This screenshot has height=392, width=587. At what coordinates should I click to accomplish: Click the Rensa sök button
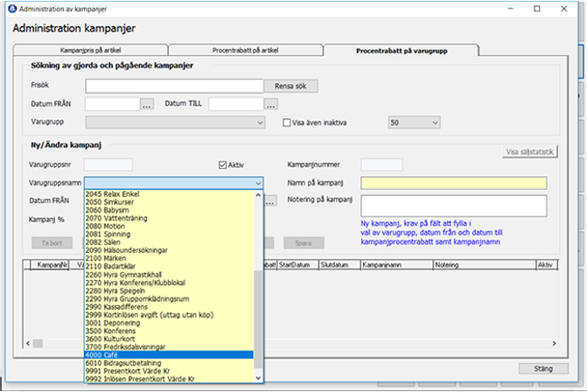[x=290, y=86]
